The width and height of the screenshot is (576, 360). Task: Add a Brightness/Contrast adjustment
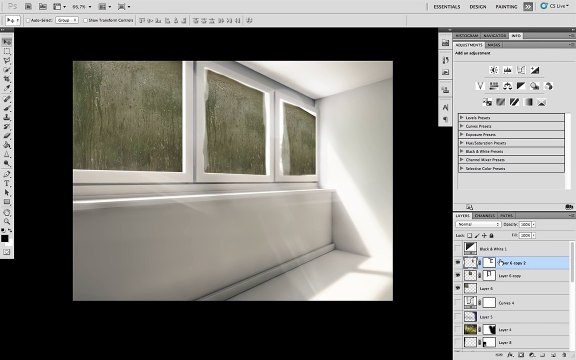(494, 70)
